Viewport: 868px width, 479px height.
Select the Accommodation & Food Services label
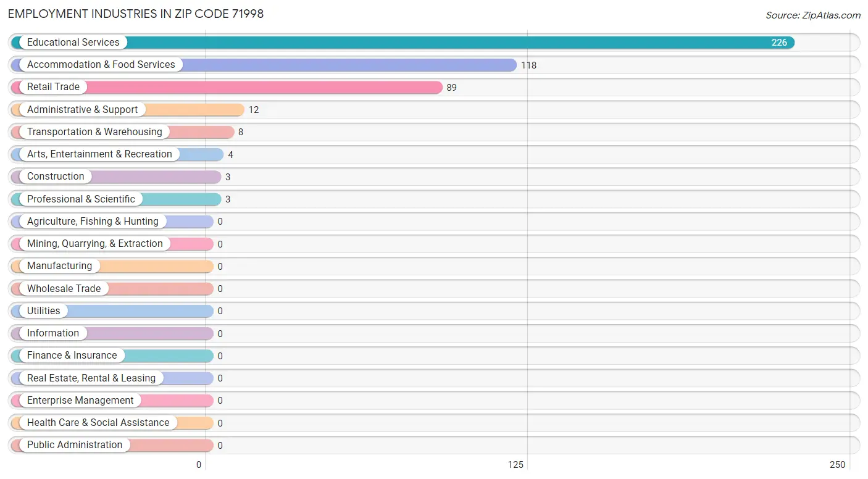[101, 65]
